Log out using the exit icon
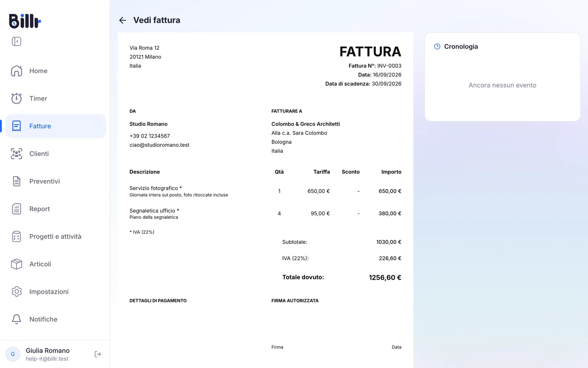588x368 pixels. [x=98, y=354]
